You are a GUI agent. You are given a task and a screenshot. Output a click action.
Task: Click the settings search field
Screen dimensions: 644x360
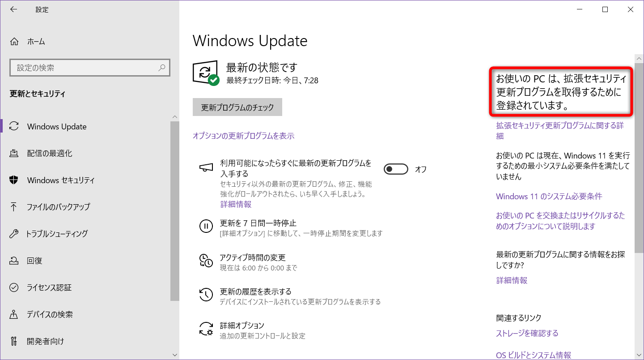85,68
